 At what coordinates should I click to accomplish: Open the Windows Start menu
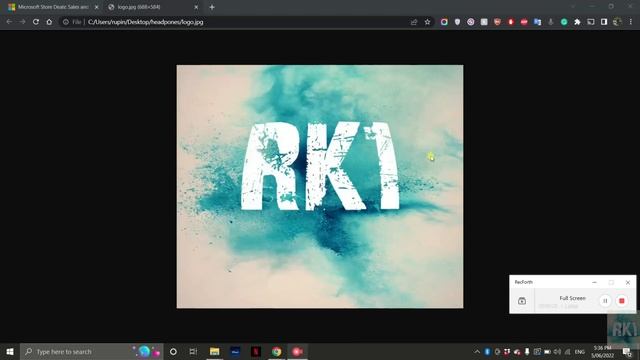tap(10, 351)
